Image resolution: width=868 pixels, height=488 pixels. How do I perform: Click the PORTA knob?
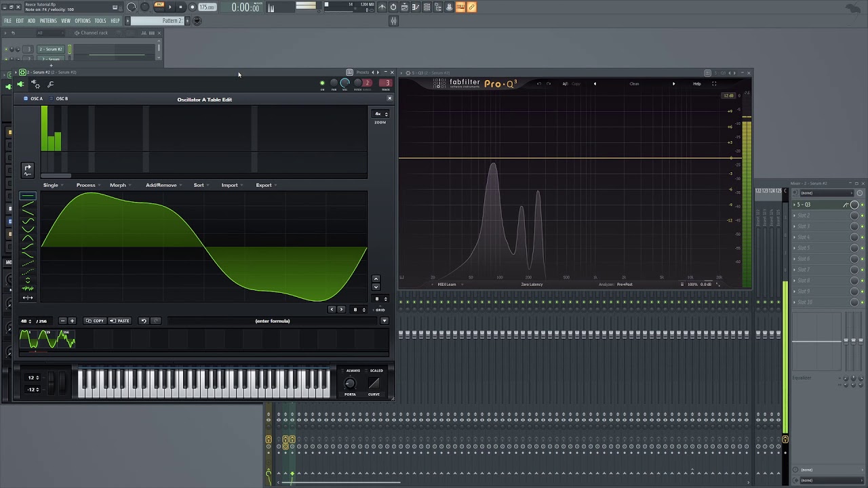(x=350, y=384)
